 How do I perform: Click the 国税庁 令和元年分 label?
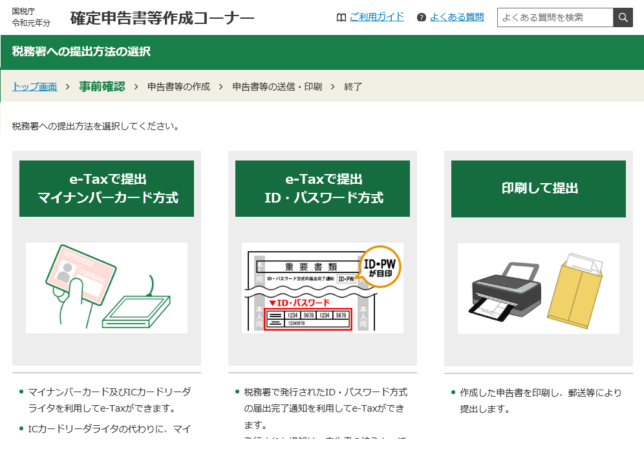(31, 17)
